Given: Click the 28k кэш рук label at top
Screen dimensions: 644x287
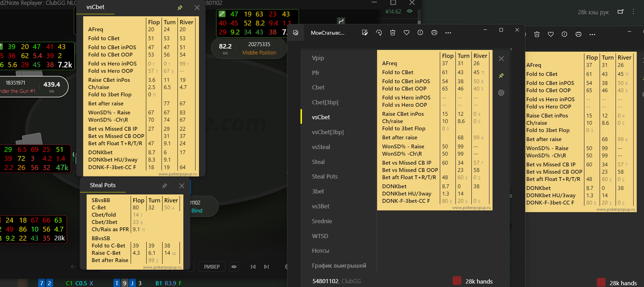Looking at the screenshot, I should pyautogui.click(x=593, y=12).
